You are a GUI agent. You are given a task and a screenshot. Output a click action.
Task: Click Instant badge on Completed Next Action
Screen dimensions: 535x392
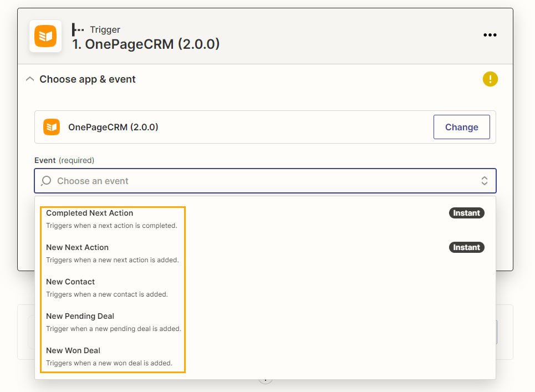point(466,213)
